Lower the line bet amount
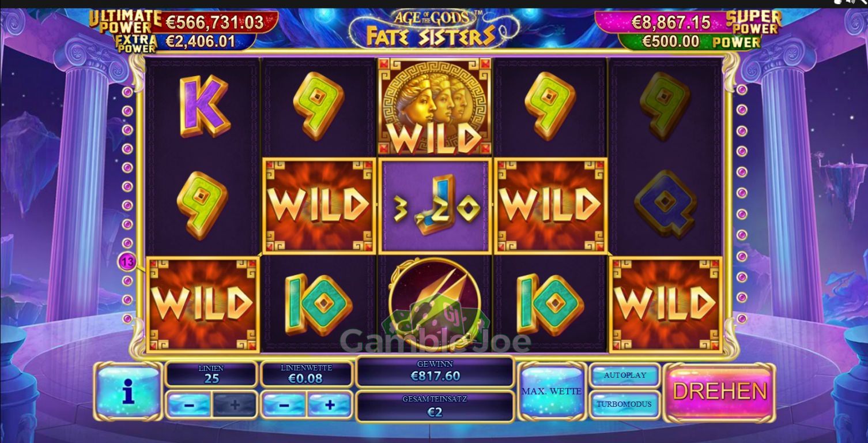This screenshot has width=868, height=443. click(x=284, y=404)
